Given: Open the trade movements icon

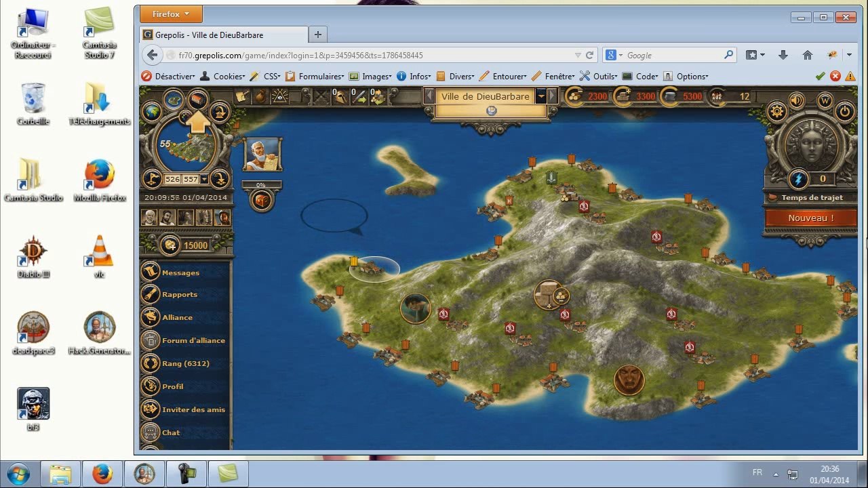Looking at the screenshot, I should [378, 97].
